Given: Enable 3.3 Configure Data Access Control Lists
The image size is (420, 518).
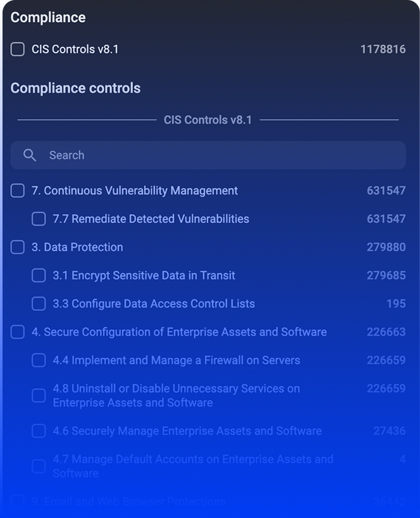Looking at the screenshot, I should point(38,303).
